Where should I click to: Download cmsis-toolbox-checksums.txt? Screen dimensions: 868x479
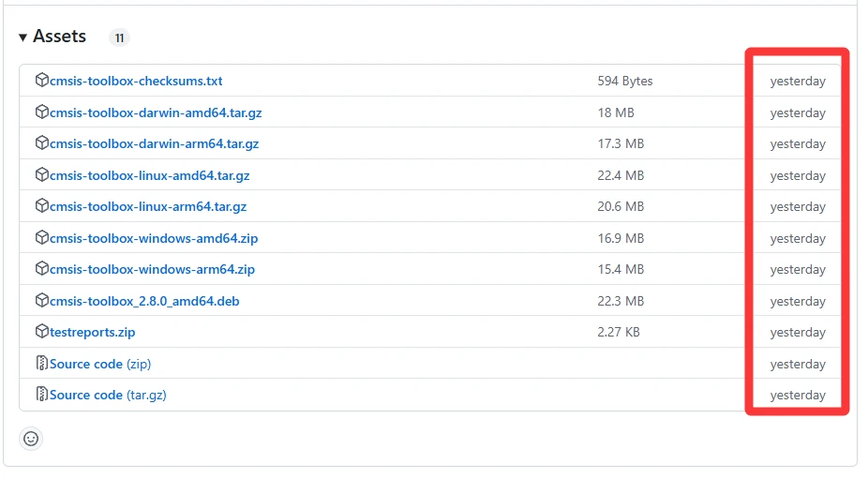click(136, 82)
